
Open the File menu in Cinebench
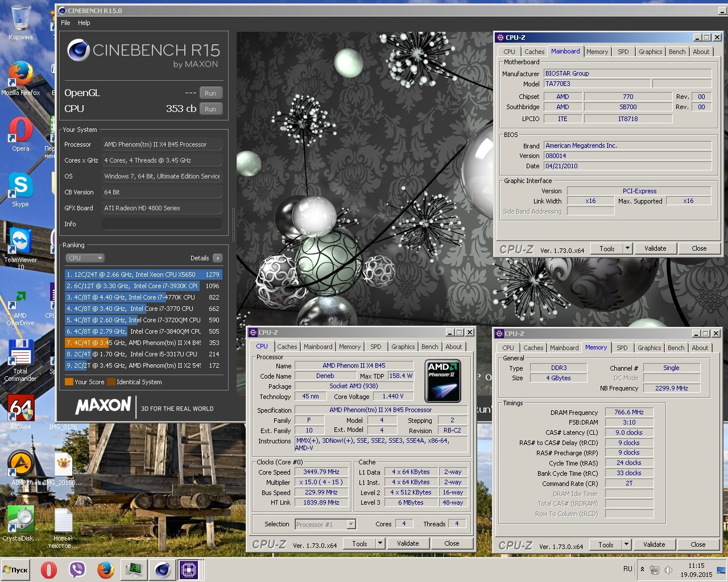tap(65, 23)
